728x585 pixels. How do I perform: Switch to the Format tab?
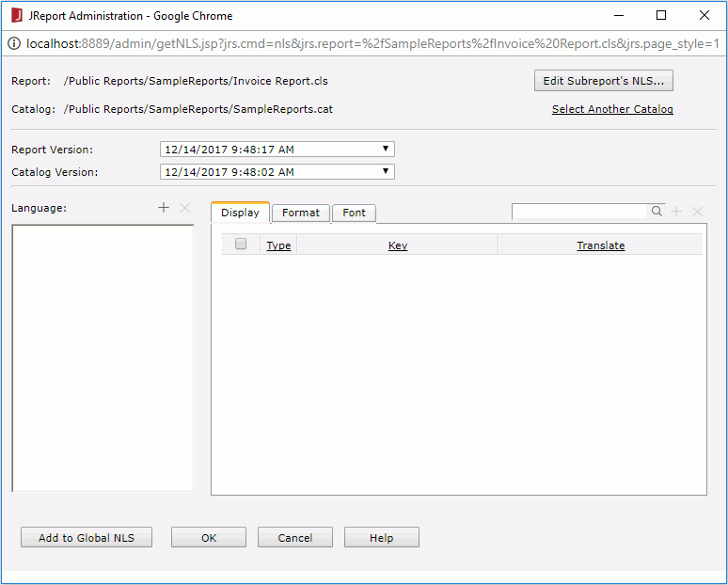[x=301, y=213]
